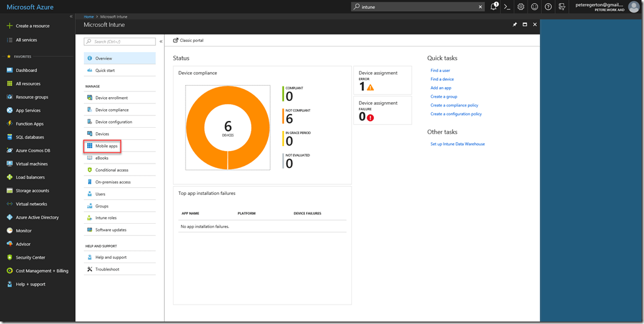Launch Cloud Shell from the top bar

click(507, 6)
